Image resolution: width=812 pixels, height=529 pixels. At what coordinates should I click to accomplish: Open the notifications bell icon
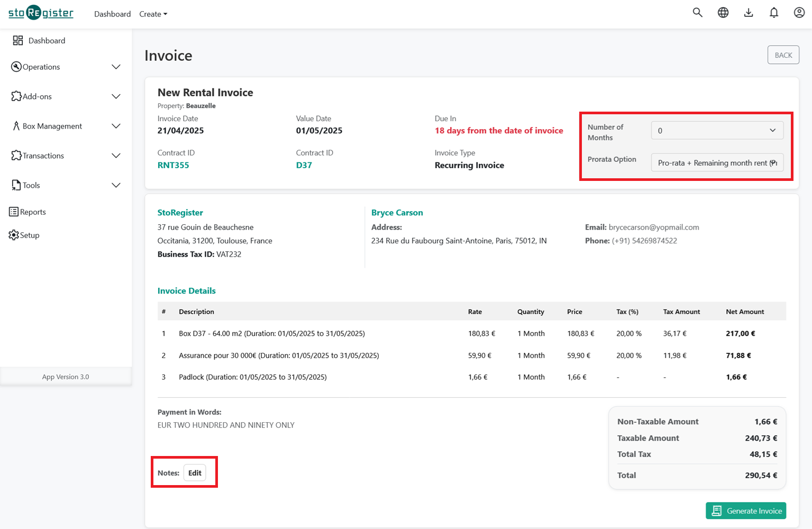click(773, 12)
